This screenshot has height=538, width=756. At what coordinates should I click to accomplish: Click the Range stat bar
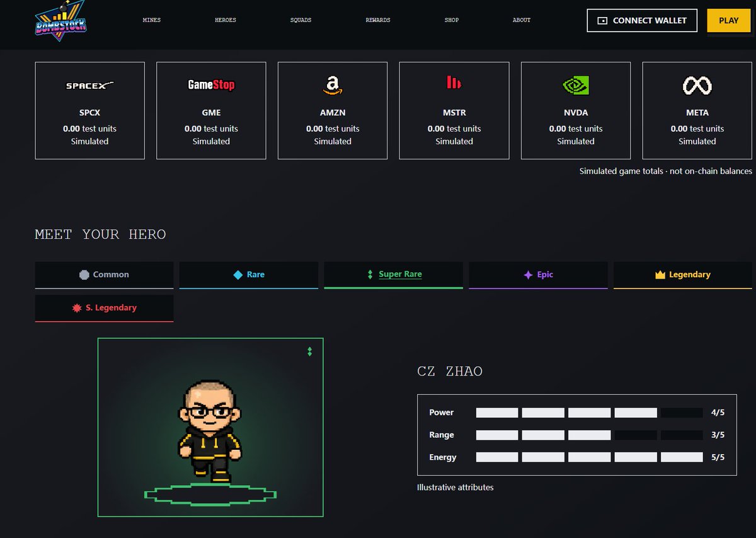pyautogui.click(x=589, y=435)
